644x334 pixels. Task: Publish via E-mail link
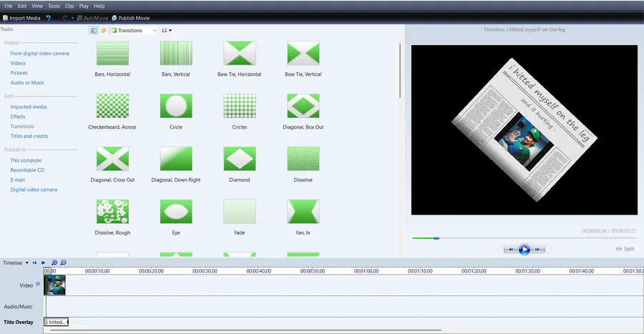coord(18,180)
